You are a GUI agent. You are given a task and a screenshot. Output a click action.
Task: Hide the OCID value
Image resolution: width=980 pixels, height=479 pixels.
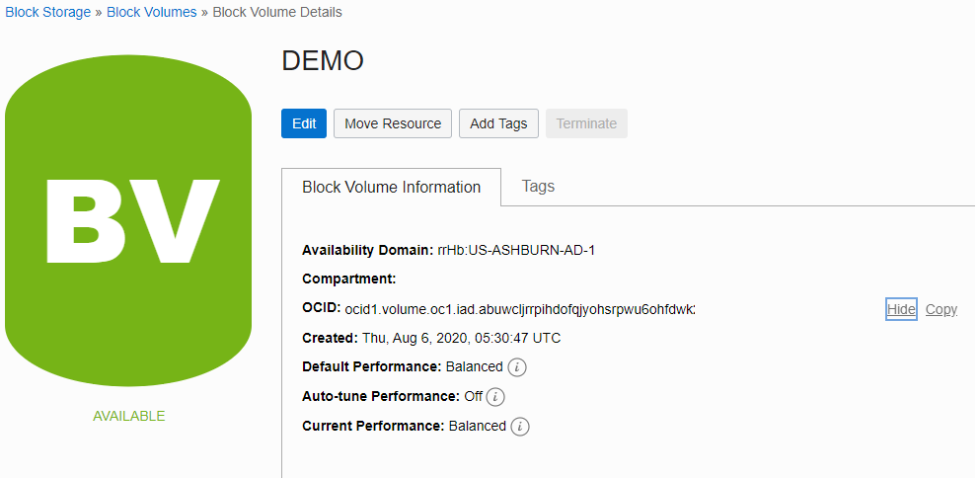click(901, 309)
